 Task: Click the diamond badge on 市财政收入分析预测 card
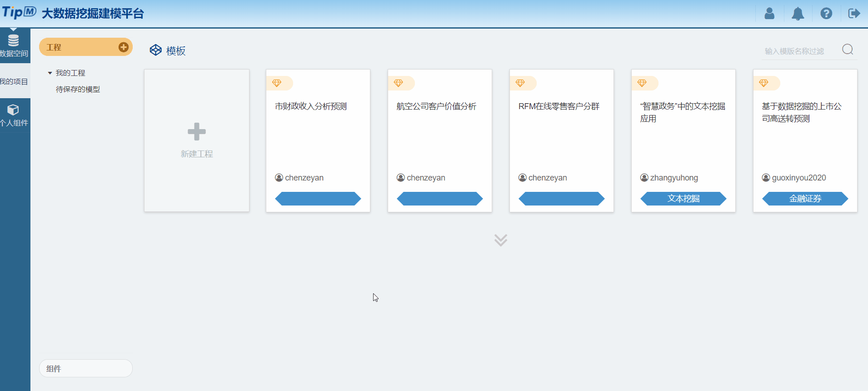click(x=277, y=83)
